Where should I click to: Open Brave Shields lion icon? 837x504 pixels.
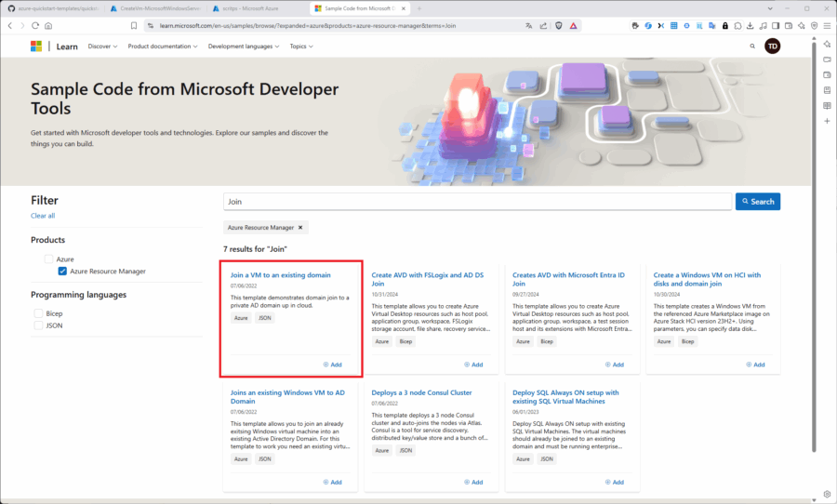pos(559,26)
